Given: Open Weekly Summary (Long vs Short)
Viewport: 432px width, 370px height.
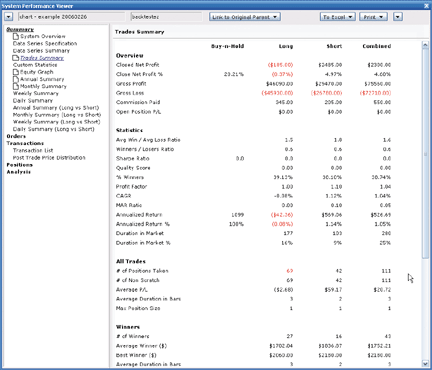Looking at the screenshot, I should (57, 122).
